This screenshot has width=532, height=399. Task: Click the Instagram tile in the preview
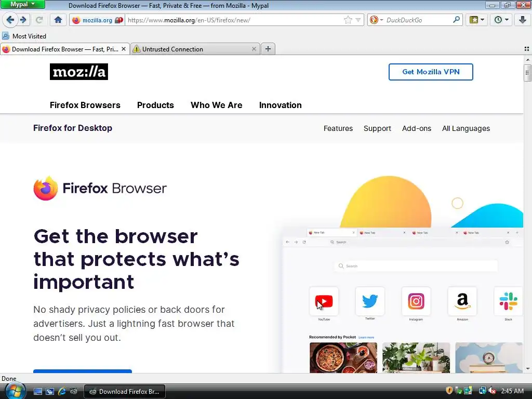point(416,301)
